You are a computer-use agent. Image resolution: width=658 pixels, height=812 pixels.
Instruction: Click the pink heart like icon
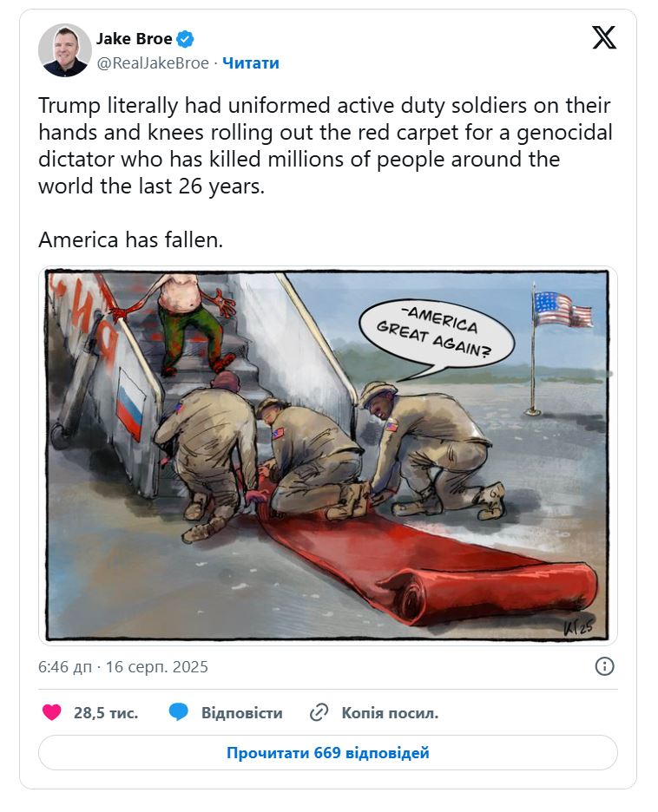pos(52,712)
